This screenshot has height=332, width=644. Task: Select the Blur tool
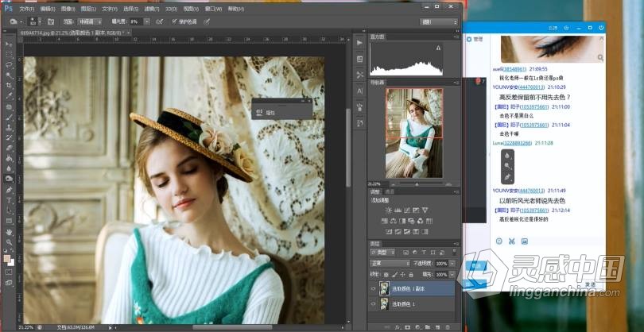pos(9,168)
